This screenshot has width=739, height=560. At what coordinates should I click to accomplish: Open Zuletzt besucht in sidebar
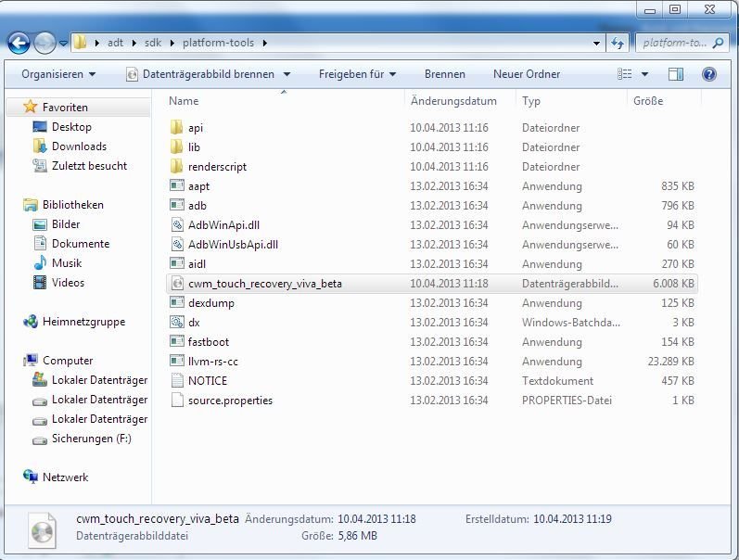[90, 166]
